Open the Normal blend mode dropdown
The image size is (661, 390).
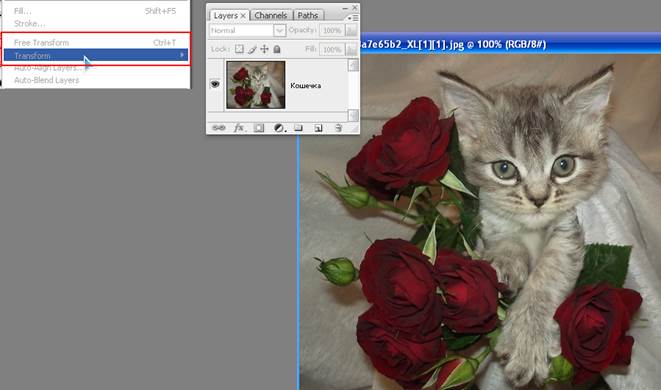click(247, 31)
